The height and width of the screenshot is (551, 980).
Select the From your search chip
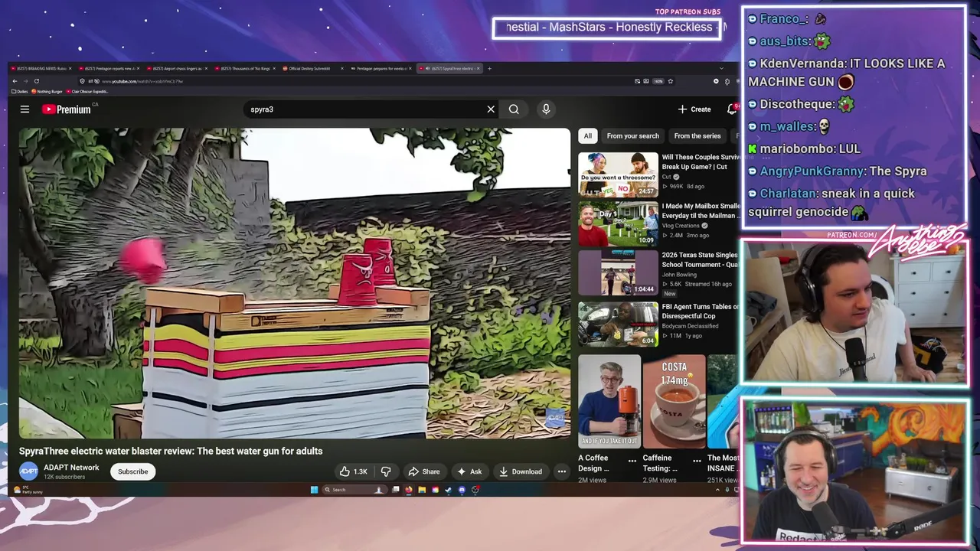(632, 136)
